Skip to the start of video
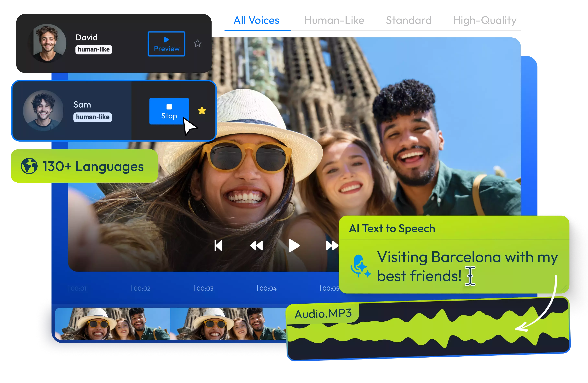The width and height of the screenshot is (588, 383). 218,246
